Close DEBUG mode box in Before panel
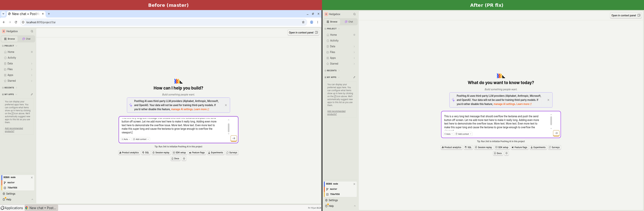The width and height of the screenshot is (644, 211). (32, 178)
